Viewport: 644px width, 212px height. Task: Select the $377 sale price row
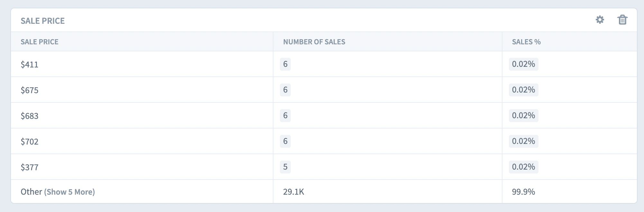[x=324, y=167]
